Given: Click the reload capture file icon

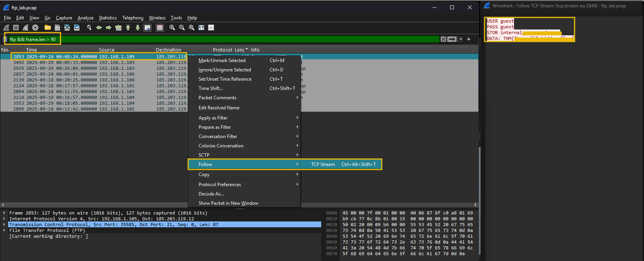Looking at the screenshot, I should (77, 28).
